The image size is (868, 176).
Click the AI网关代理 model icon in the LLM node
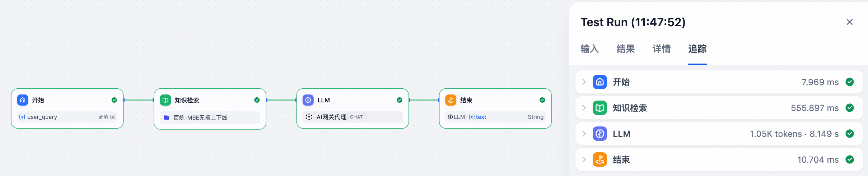(x=309, y=117)
